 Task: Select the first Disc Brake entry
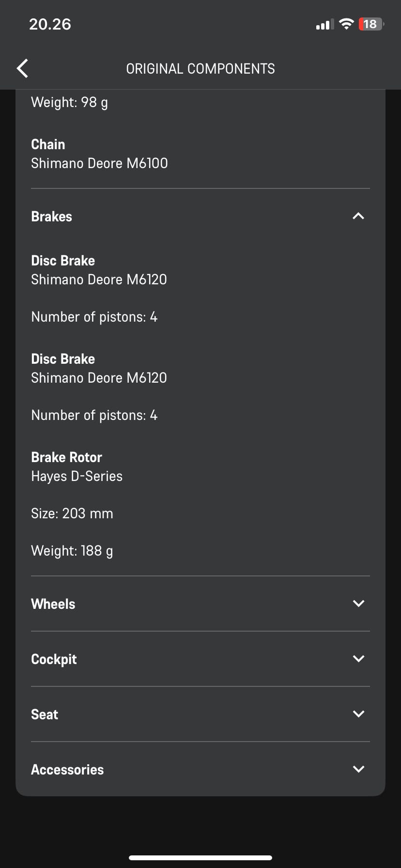(99, 270)
